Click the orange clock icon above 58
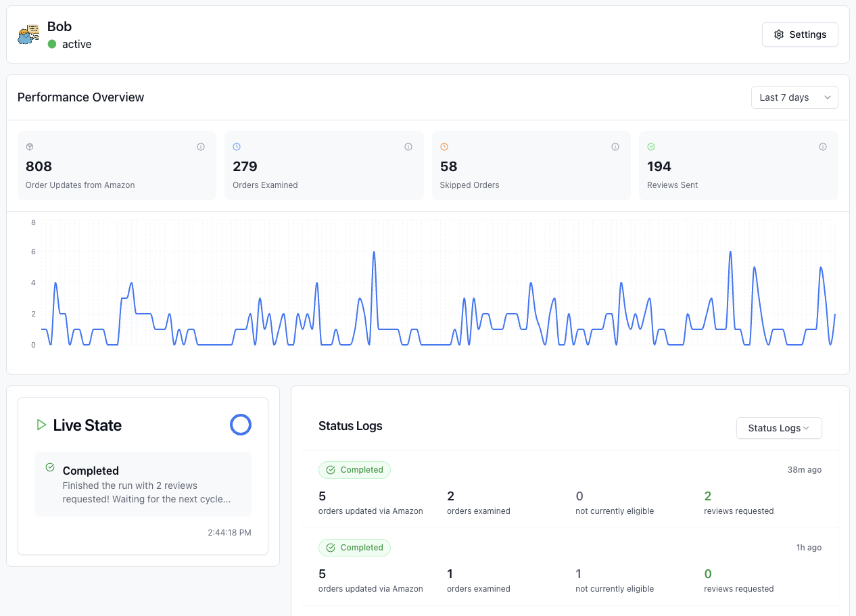The width and height of the screenshot is (856, 616). [444, 147]
